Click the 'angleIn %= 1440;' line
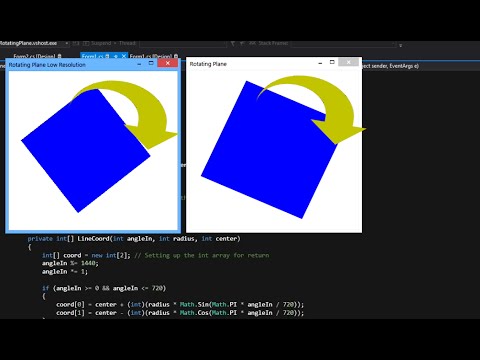Image resolution: width=480 pixels, height=360 pixels. pos(70,263)
